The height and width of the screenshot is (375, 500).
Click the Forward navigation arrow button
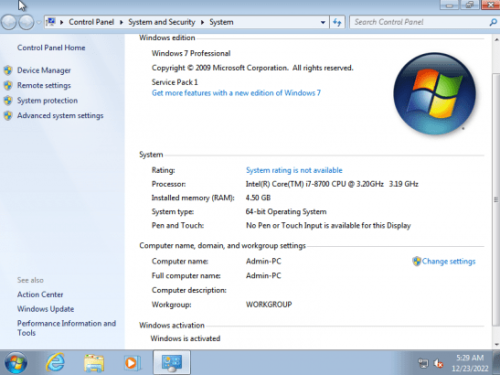[x=26, y=22]
